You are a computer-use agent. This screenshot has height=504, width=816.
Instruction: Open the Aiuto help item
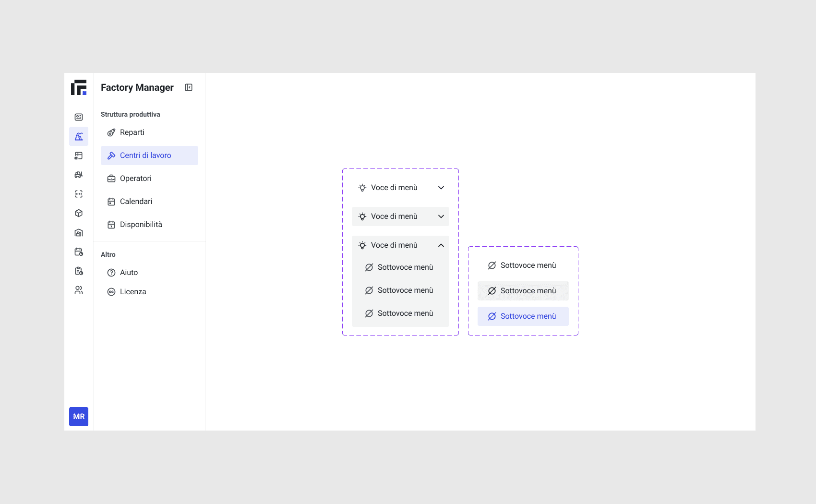tap(149, 273)
